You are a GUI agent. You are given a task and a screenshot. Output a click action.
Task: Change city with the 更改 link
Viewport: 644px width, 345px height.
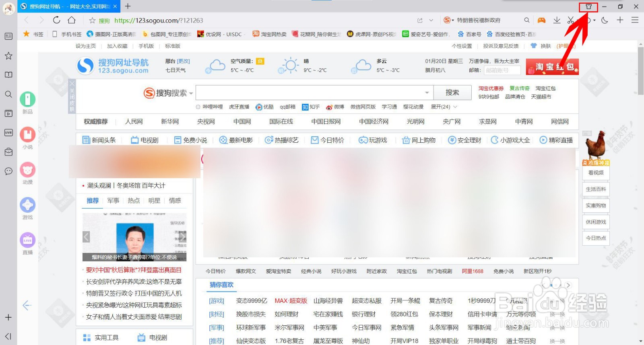point(184,62)
